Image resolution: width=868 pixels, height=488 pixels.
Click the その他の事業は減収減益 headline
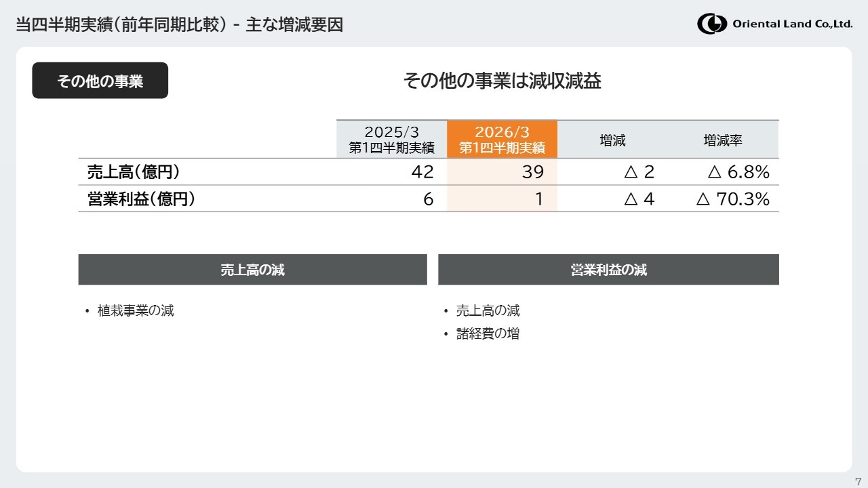(502, 81)
